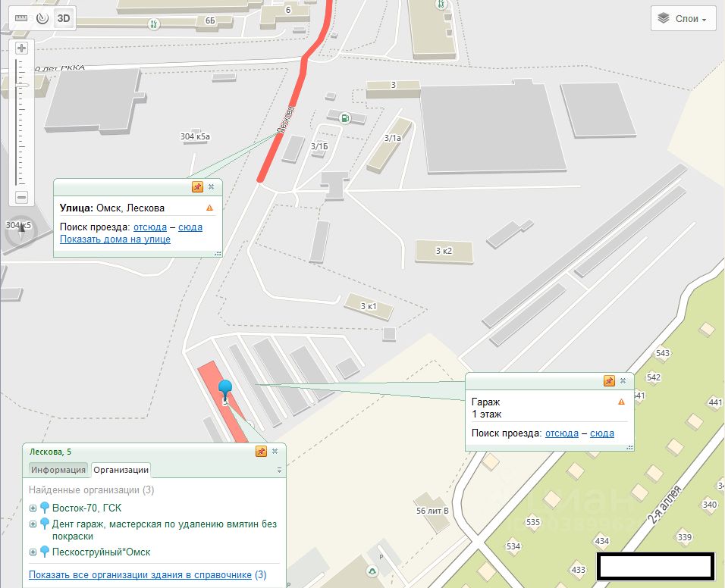
Task: Open the Слои layers dropdown
Action: click(683, 18)
